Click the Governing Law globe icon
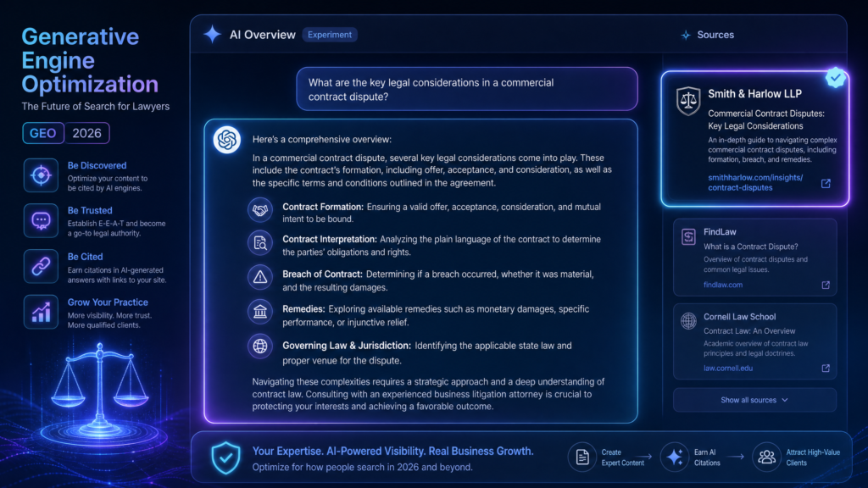This screenshot has height=488, width=868. coord(260,347)
